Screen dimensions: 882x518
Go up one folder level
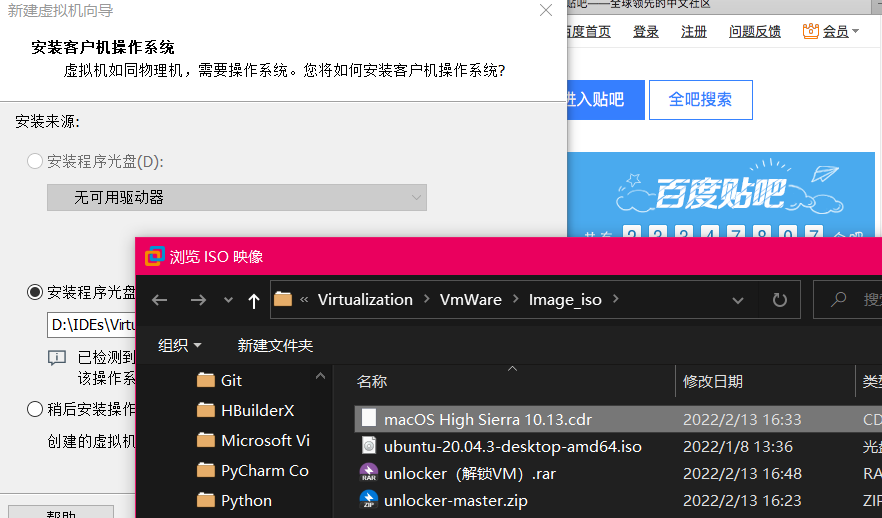(x=254, y=300)
